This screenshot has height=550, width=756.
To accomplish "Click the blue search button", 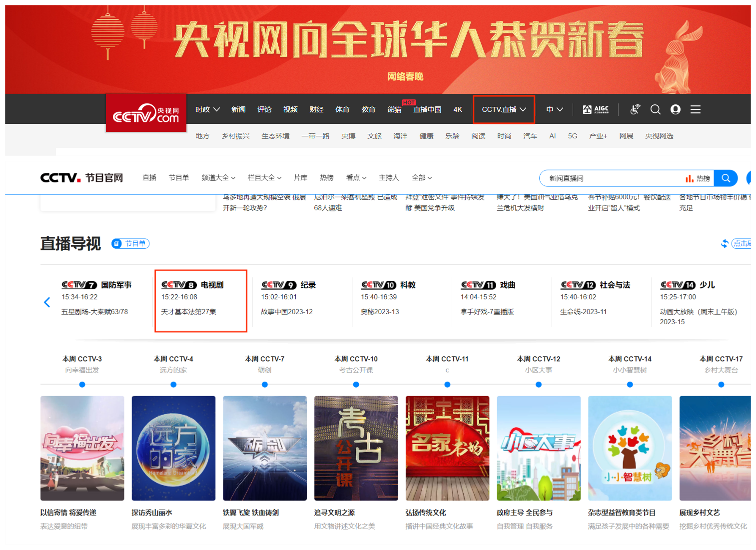I will [x=726, y=178].
